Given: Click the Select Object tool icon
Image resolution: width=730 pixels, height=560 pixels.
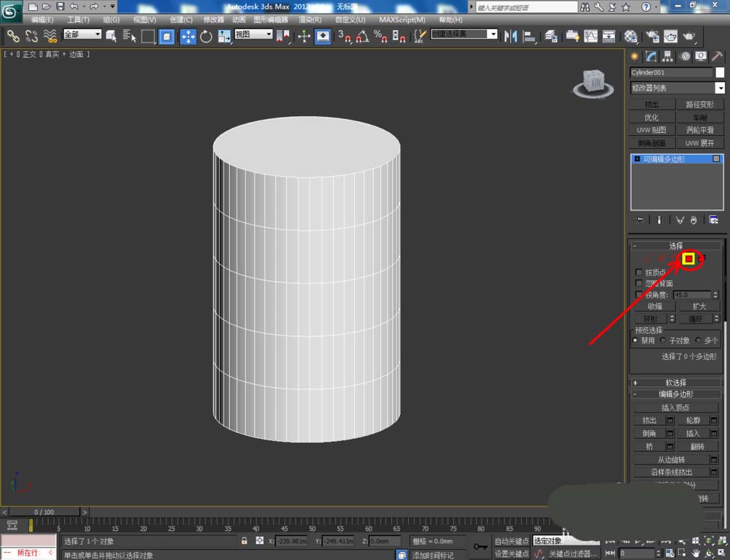Looking at the screenshot, I should [x=112, y=36].
